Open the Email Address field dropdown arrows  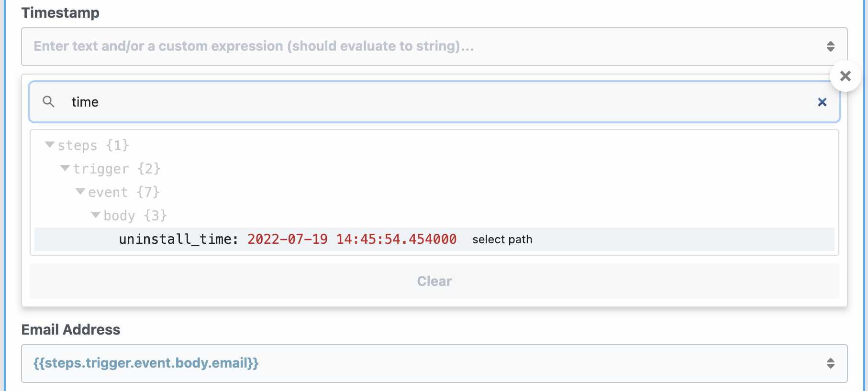tap(831, 363)
